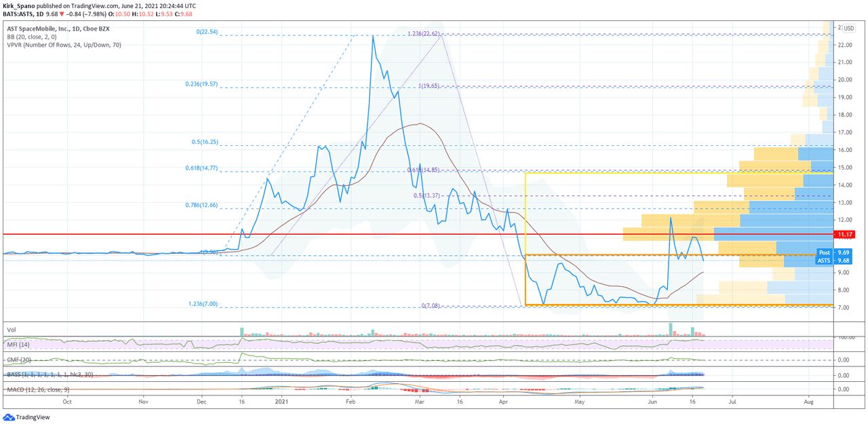868x426 pixels.
Task: Click the TradingView logo icon
Action: 9,418
